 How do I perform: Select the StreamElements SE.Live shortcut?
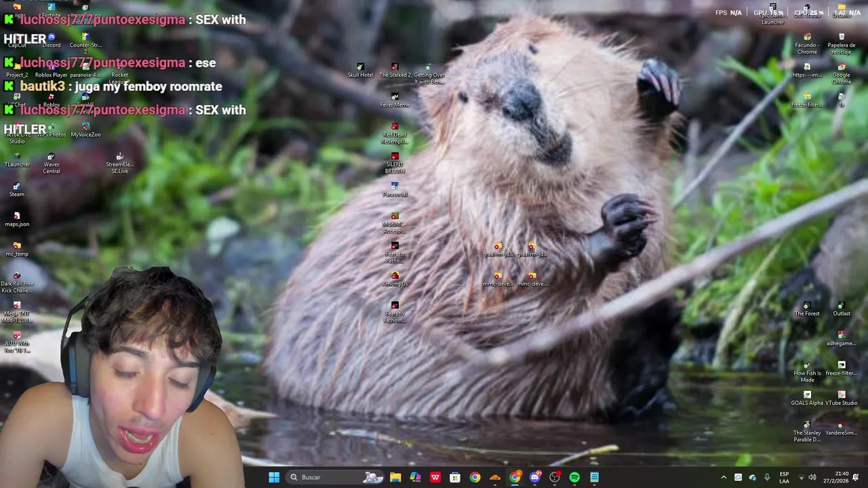coord(119,163)
